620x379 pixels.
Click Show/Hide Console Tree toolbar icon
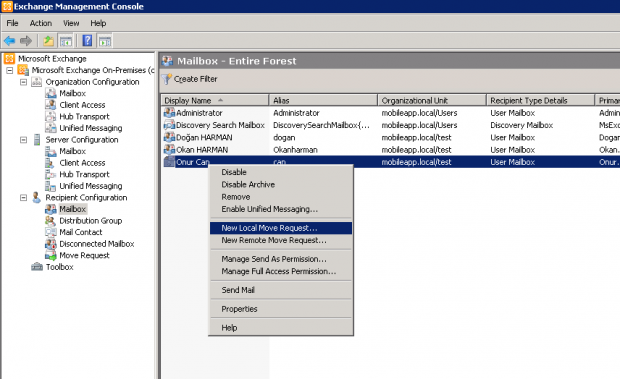pos(66,41)
